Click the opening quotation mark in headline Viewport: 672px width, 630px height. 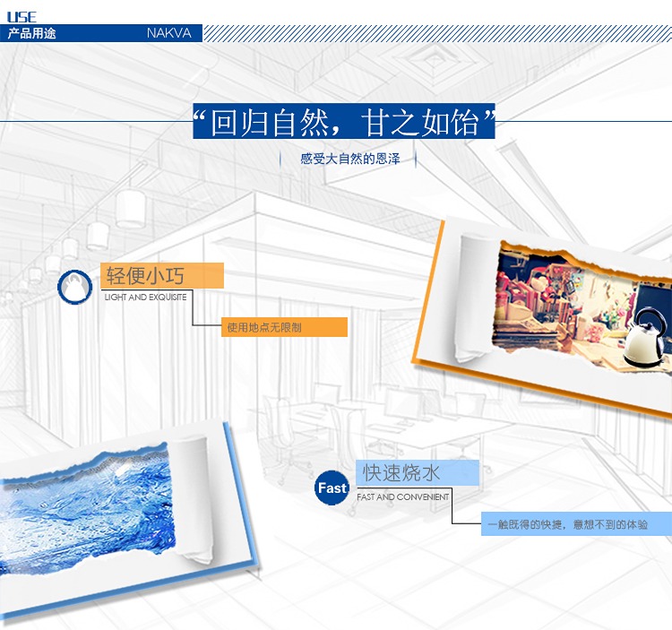[x=202, y=121]
